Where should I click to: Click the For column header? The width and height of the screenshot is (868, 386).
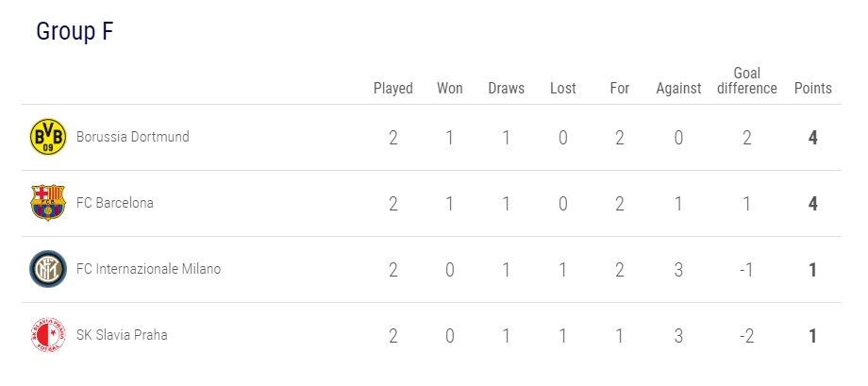click(620, 88)
